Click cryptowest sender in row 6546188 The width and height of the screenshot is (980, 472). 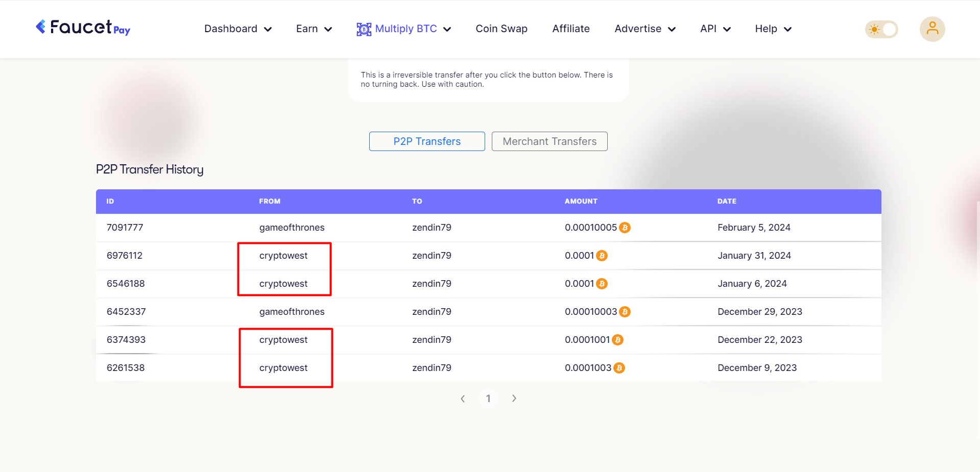tap(283, 284)
